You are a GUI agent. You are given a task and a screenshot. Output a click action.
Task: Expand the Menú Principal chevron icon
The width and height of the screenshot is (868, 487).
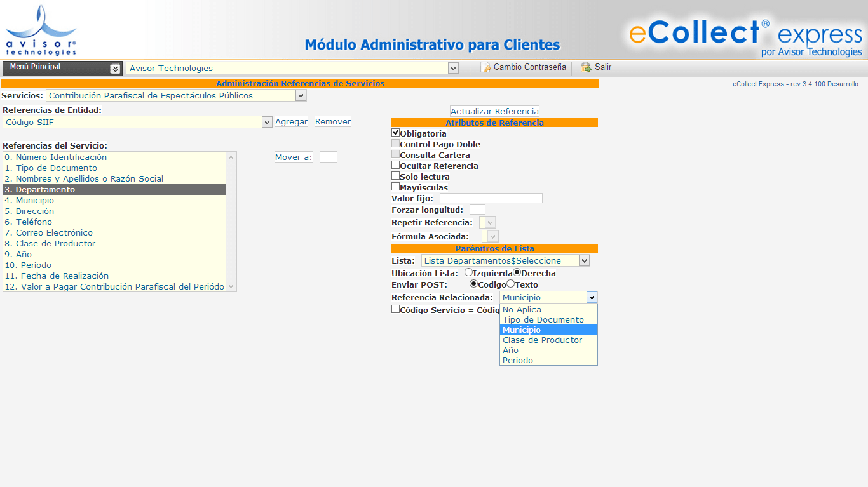tap(115, 69)
